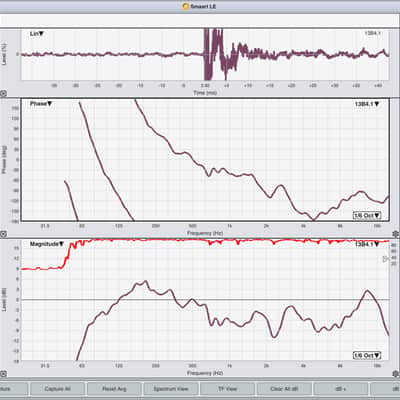Click the collapse icon left of Magnitude pane
The height and width of the screenshot is (400, 400).
3,234
